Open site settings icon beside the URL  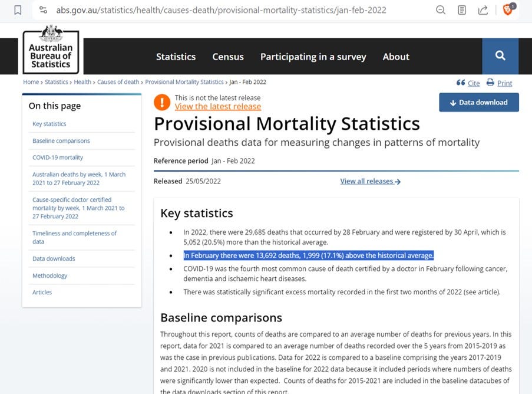pos(43,10)
